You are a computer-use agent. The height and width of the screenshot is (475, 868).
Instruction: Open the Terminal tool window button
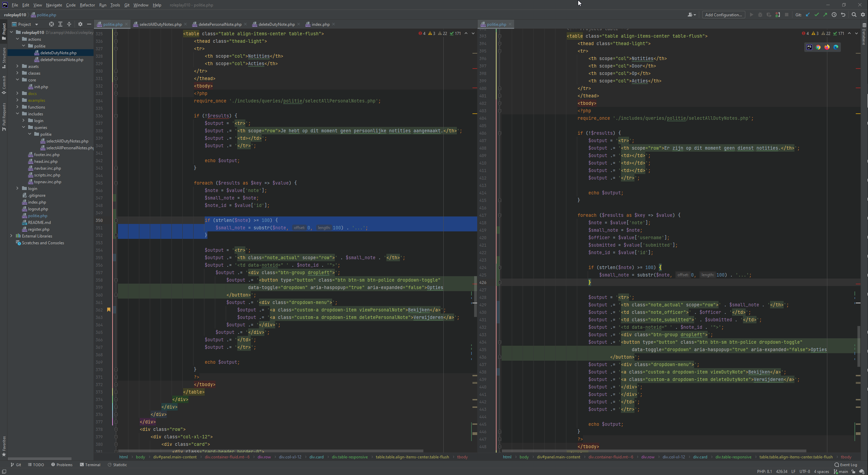[90, 464]
